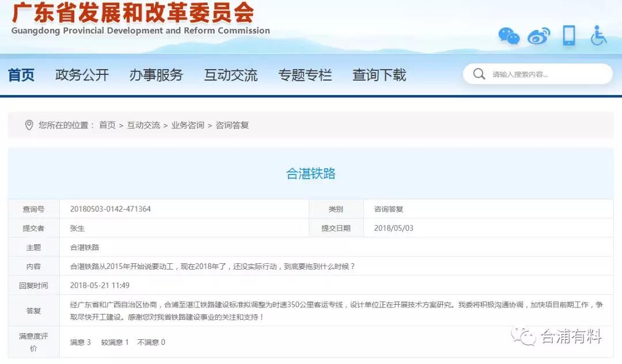
Task: Select 互动交流 in main navigation
Action: click(230, 75)
